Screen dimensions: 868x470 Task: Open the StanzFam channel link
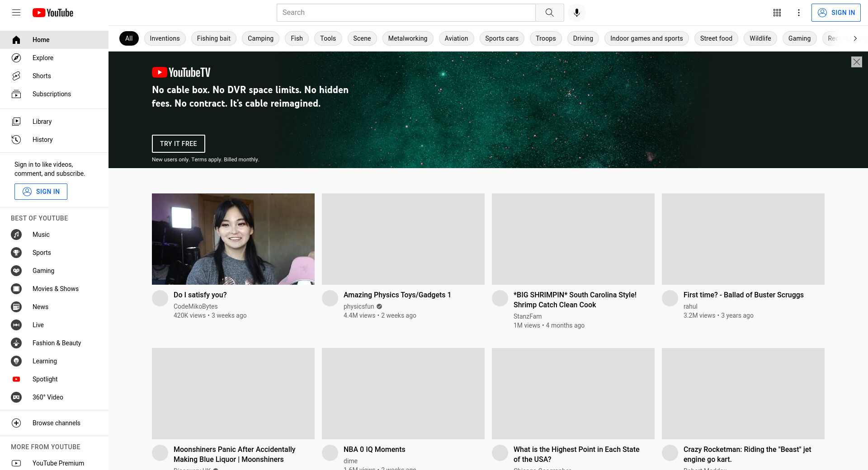click(528, 316)
